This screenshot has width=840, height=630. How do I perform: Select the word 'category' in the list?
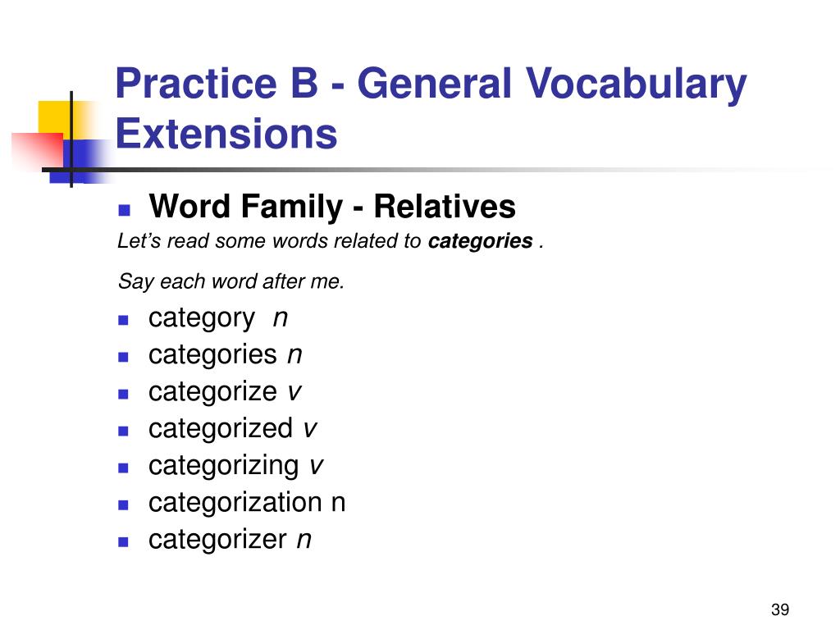click(x=202, y=319)
